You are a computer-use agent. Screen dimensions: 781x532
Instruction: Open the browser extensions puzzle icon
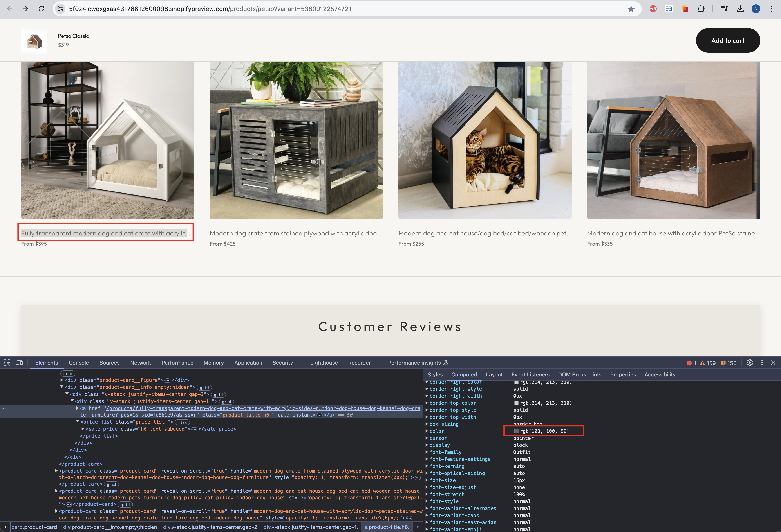tap(701, 9)
